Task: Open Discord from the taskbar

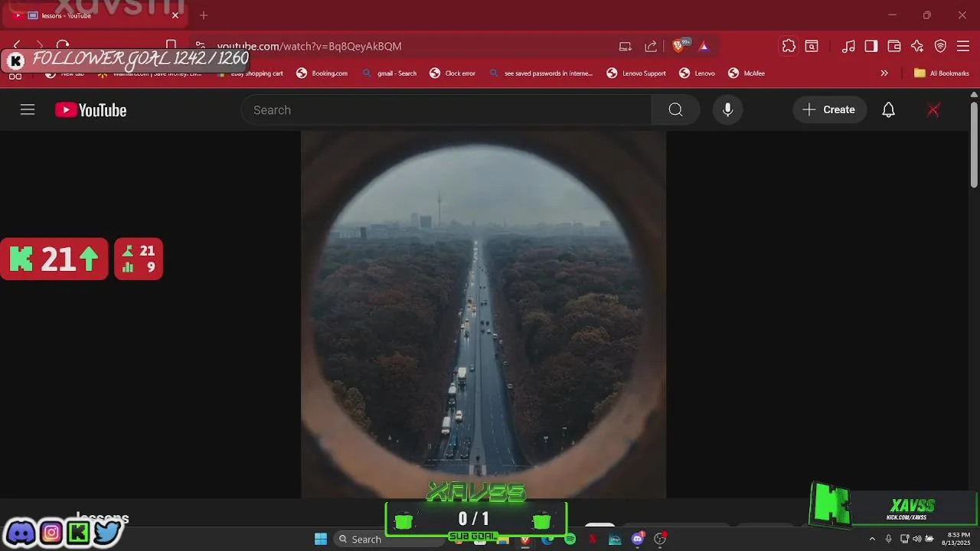Action: tap(638, 539)
